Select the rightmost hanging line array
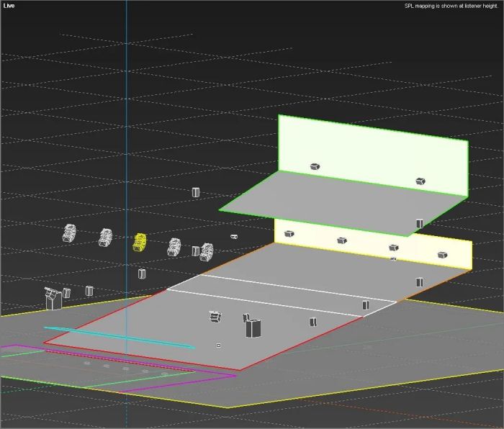 point(207,252)
